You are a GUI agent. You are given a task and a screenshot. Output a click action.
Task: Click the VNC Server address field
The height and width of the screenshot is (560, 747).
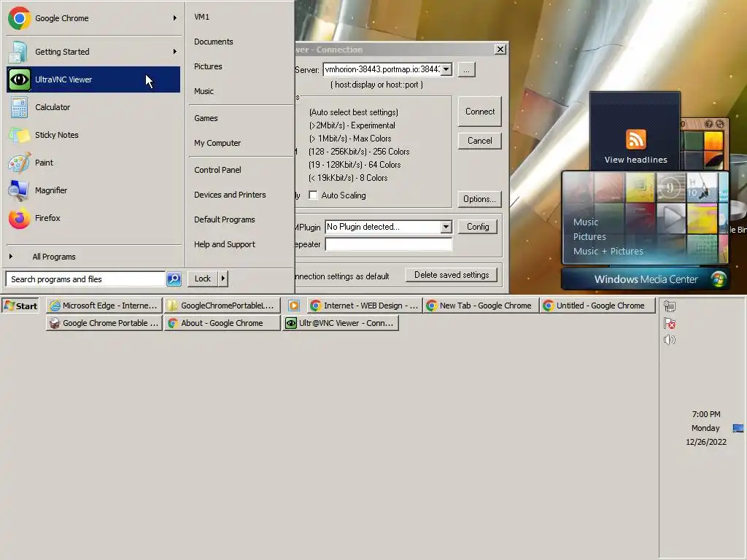(x=382, y=69)
